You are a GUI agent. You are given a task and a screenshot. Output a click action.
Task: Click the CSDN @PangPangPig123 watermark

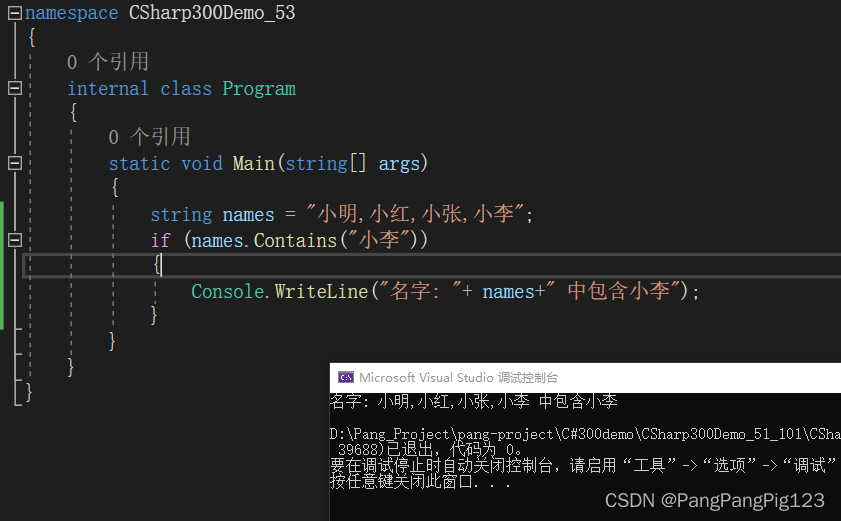[x=714, y=500]
